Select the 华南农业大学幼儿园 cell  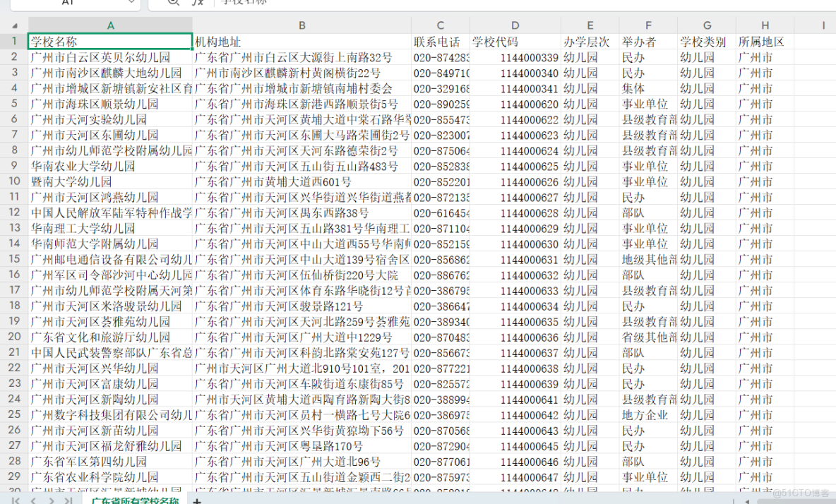pos(110,166)
